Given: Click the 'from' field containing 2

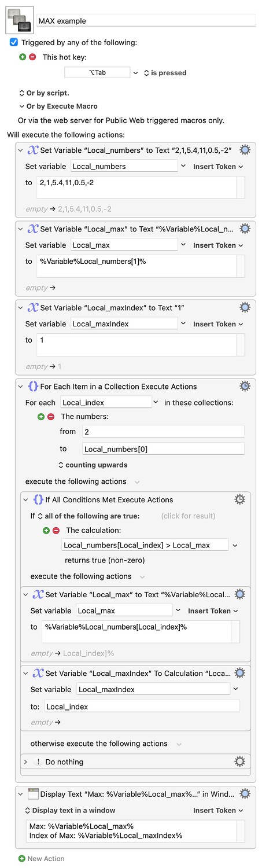Looking at the screenshot, I should click(x=163, y=432).
